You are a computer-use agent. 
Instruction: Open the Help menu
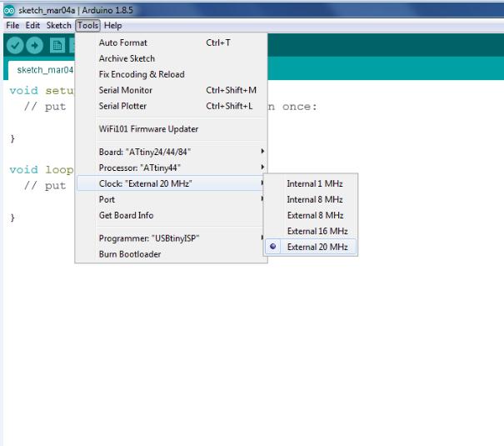coord(112,25)
